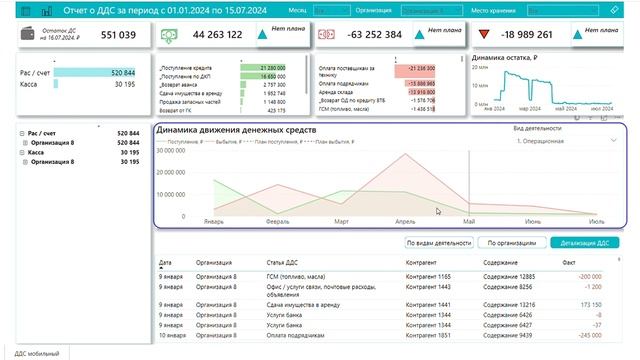Collapse the Рас / счет matrix row
The width and height of the screenshot is (640, 360).
point(22,133)
